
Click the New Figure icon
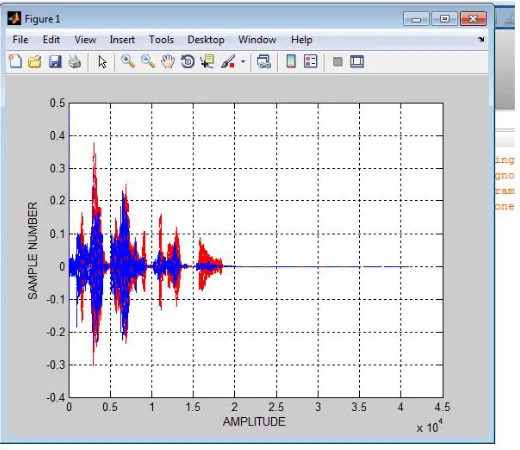[15, 61]
